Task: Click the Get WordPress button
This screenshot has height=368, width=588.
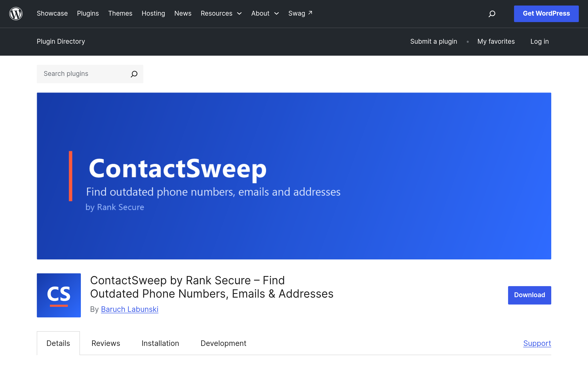Action: [546, 14]
